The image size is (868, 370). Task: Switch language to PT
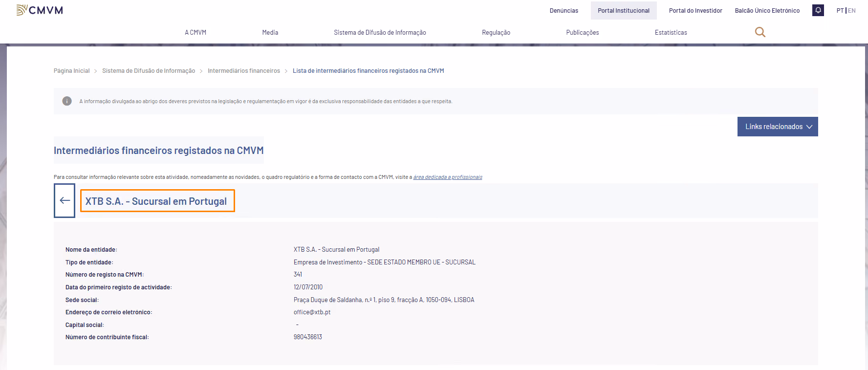[840, 11]
